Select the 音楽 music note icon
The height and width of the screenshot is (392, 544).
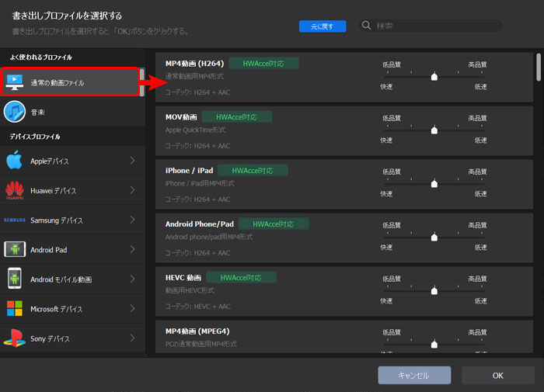click(16, 112)
